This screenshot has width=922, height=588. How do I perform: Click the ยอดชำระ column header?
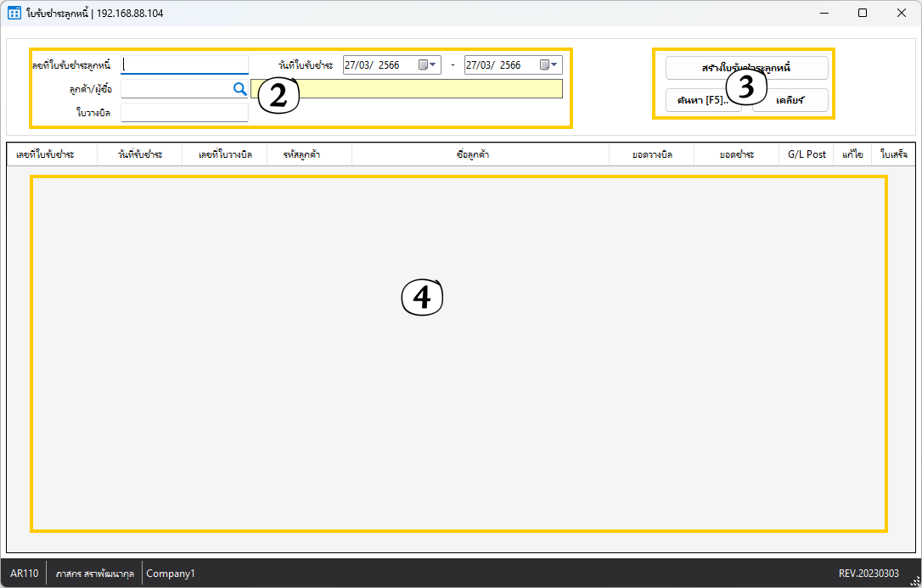point(736,154)
